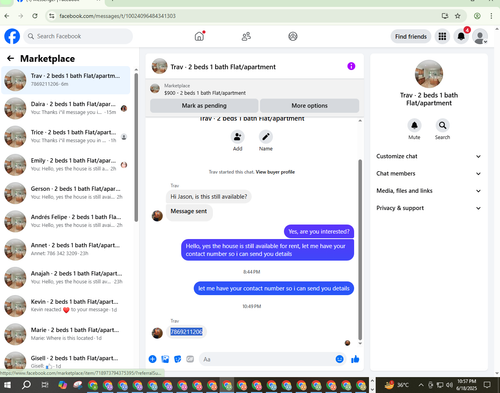Open the Annet conversation

tap(66, 249)
